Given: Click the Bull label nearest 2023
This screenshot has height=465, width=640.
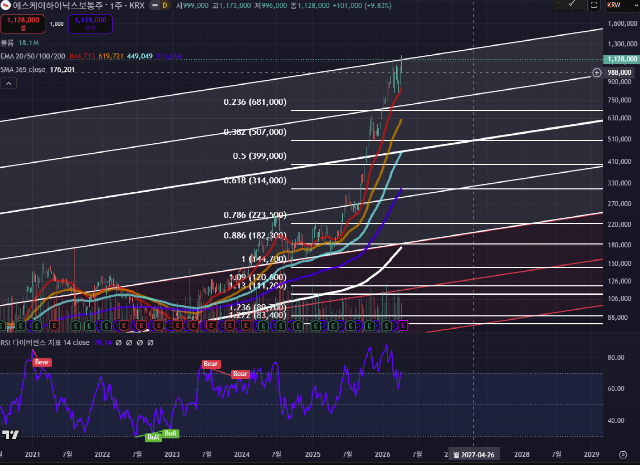Looking at the screenshot, I should point(171,433).
